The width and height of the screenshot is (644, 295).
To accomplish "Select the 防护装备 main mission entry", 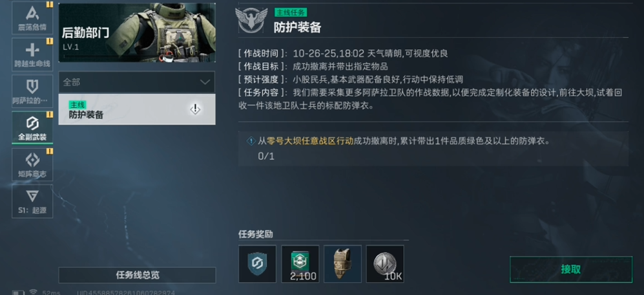I will 137,109.
